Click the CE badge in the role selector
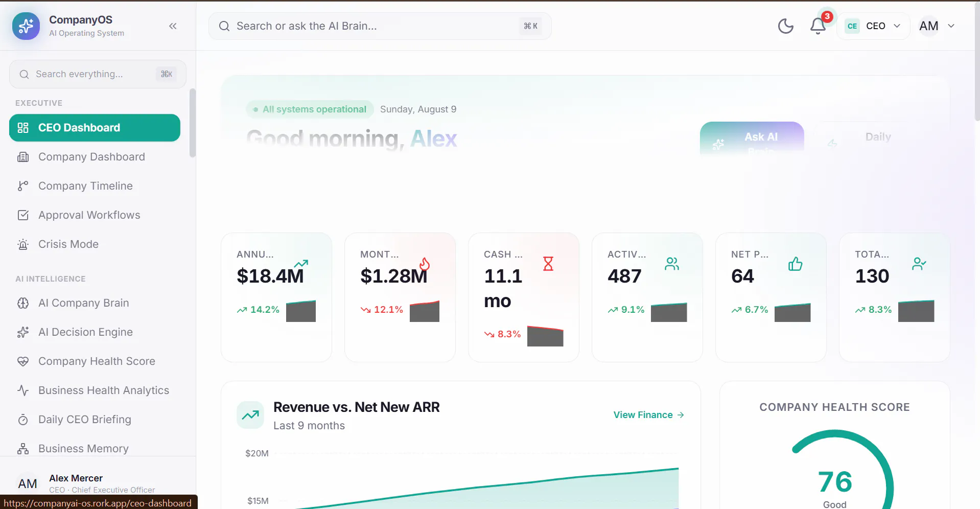This screenshot has width=980, height=509. pos(852,26)
